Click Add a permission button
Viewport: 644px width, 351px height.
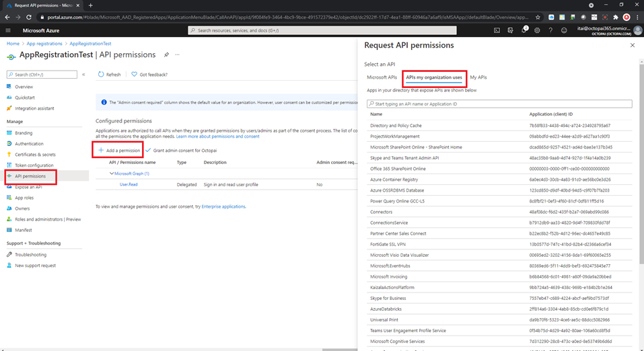tap(118, 151)
